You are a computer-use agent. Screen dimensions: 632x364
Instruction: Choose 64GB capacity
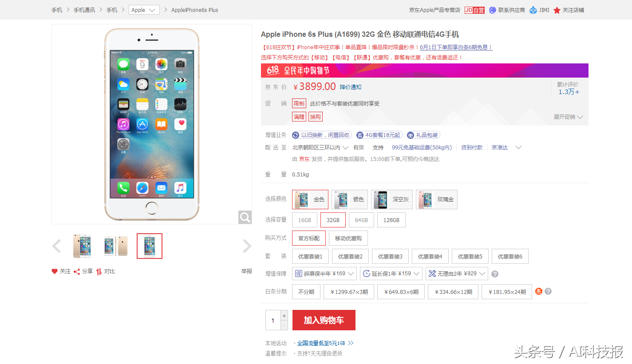coord(361,220)
